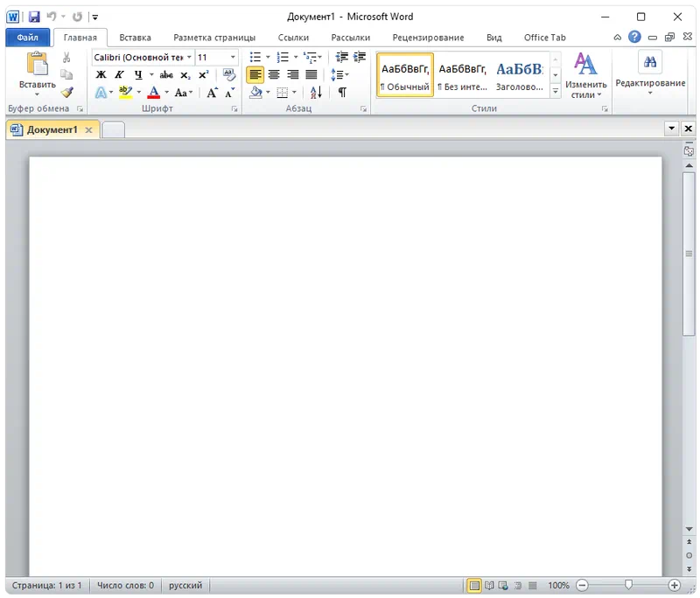Click the bulleted list icon
This screenshot has width=700, height=598.
(x=255, y=58)
